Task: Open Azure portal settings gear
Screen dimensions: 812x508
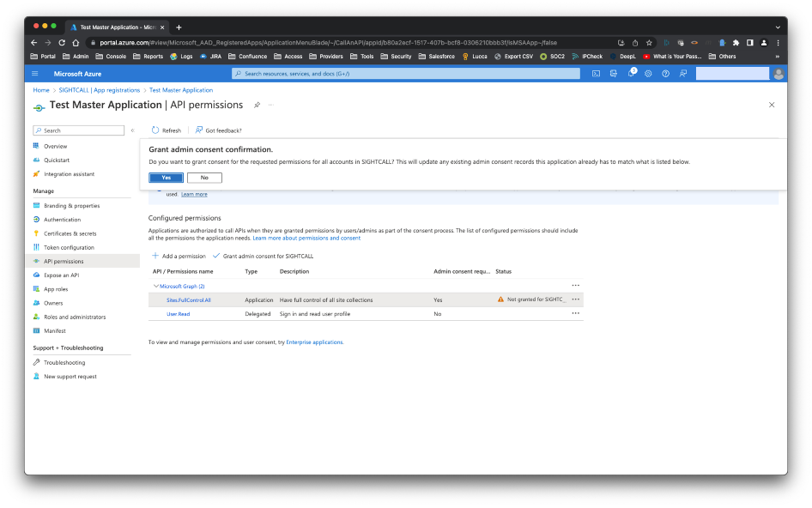Action: coord(648,74)
